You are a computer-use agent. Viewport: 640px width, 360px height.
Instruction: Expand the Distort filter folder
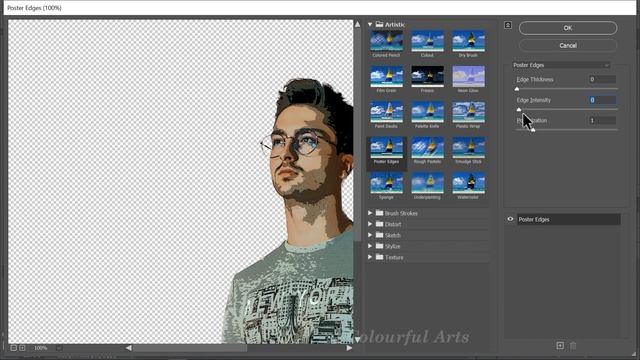[x=370, y=224]
